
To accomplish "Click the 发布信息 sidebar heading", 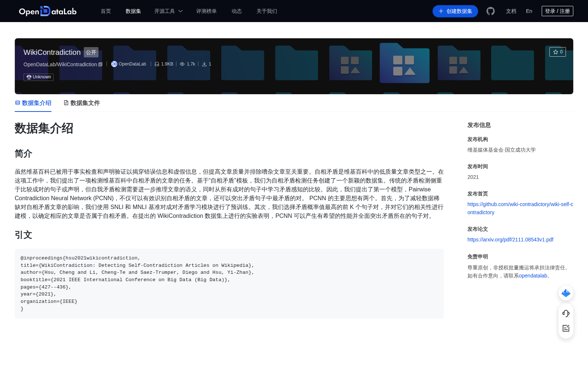I will [x=479, y=125].
